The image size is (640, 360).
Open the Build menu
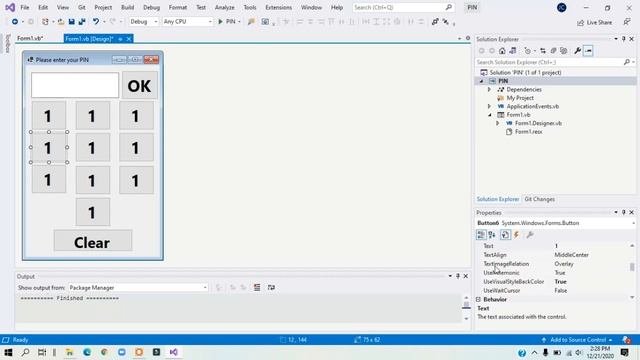click(x=127, y=7)
